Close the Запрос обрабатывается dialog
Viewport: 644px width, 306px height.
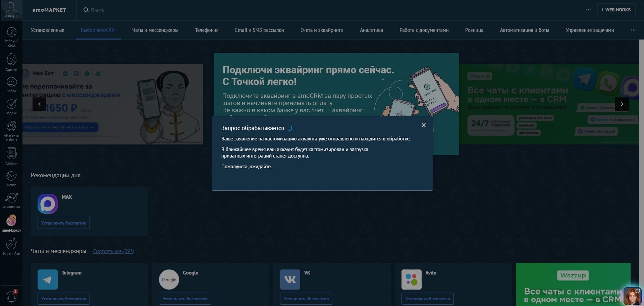424,125
